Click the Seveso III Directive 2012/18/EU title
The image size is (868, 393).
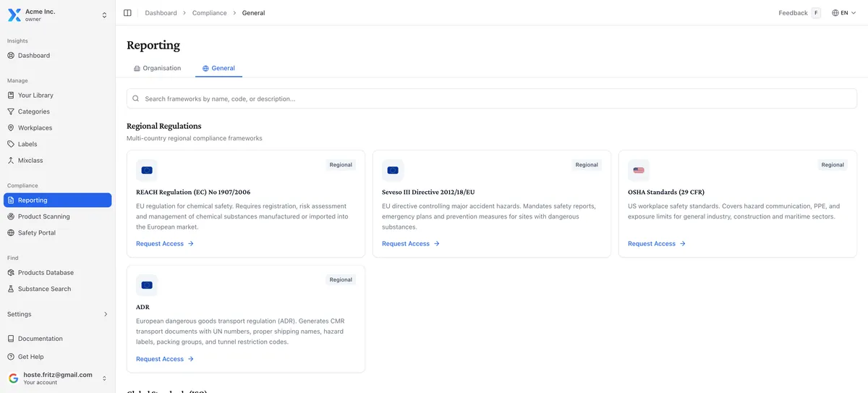point(428,193)
